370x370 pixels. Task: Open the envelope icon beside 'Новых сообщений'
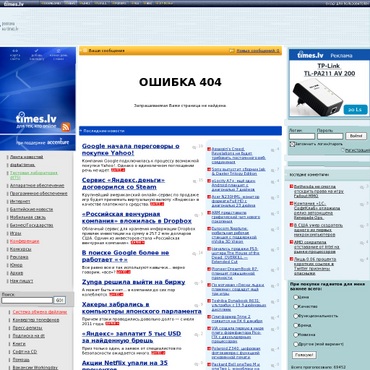[x=232, y=51]
